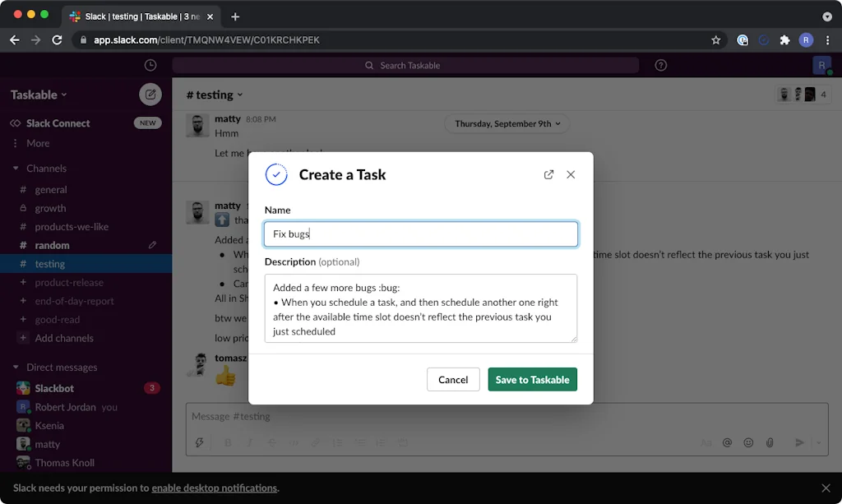The image size is (842, 504).
Task: Click the enable desktop notifications link
Action: pyautogui.click(x=214, y=487)
